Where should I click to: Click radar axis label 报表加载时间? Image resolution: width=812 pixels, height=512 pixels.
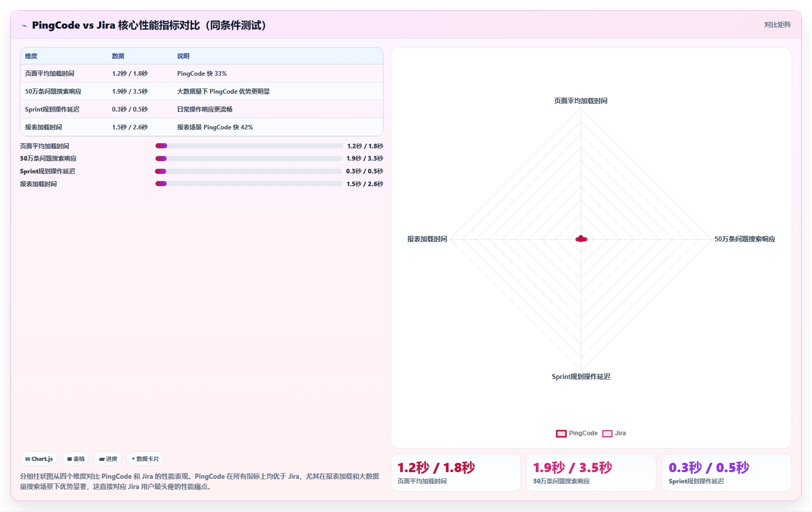pos(427,239)
